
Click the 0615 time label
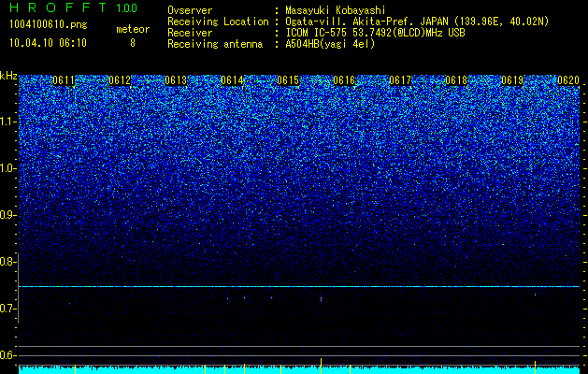point(288,80)
